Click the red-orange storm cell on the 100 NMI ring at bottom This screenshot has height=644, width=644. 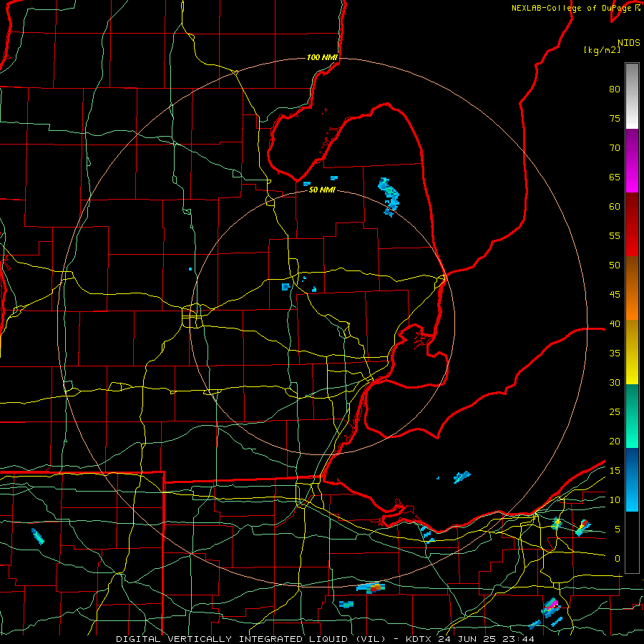pyautogui.click(x=372, y=587)
